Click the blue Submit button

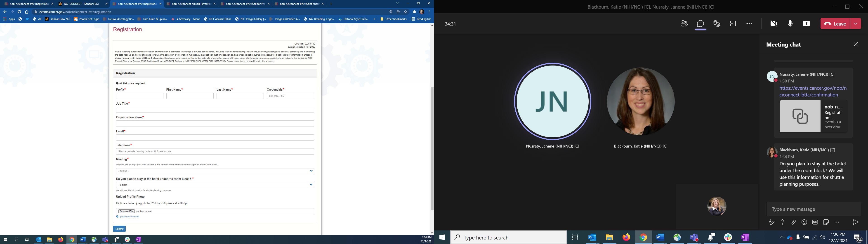click(x=119, y=229)
